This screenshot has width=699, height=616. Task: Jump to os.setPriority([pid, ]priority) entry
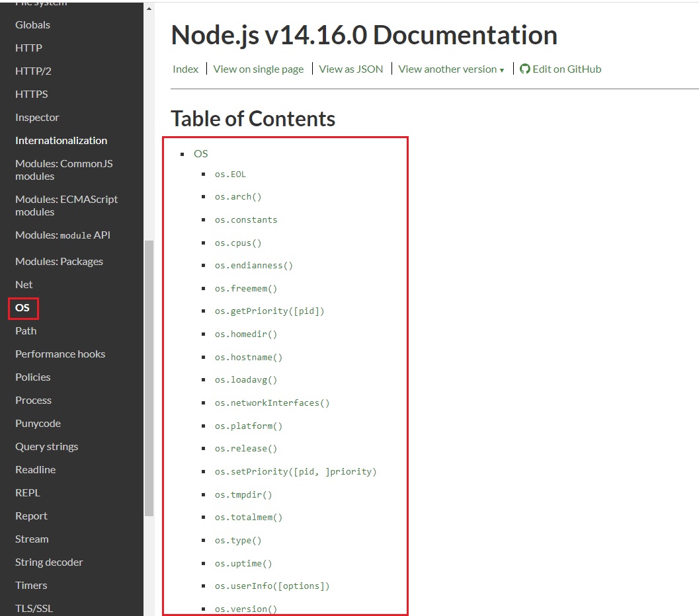[x=296, y=472]
